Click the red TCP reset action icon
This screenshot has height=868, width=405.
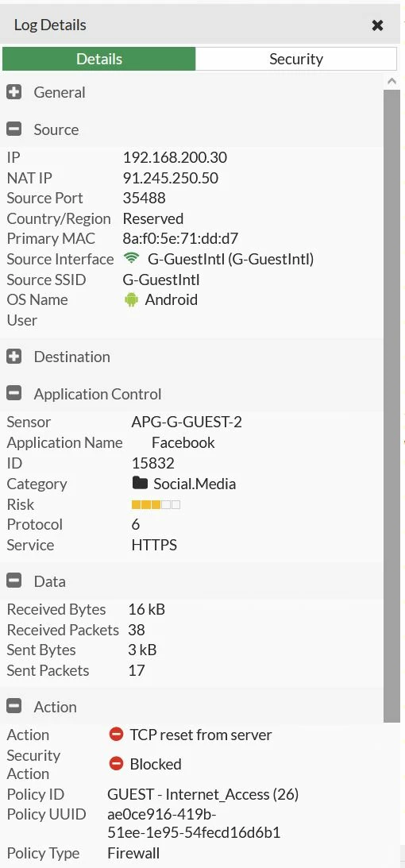coord(116,735)
